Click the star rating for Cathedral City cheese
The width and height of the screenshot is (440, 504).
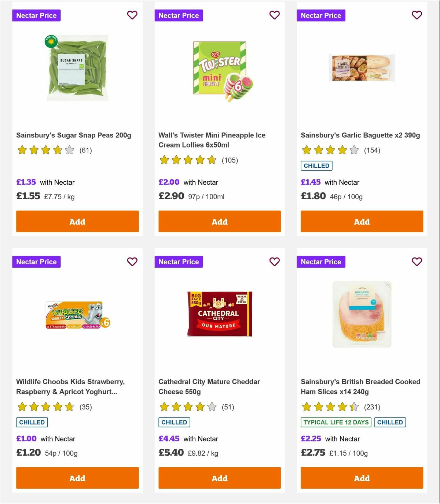pos(187,407)
